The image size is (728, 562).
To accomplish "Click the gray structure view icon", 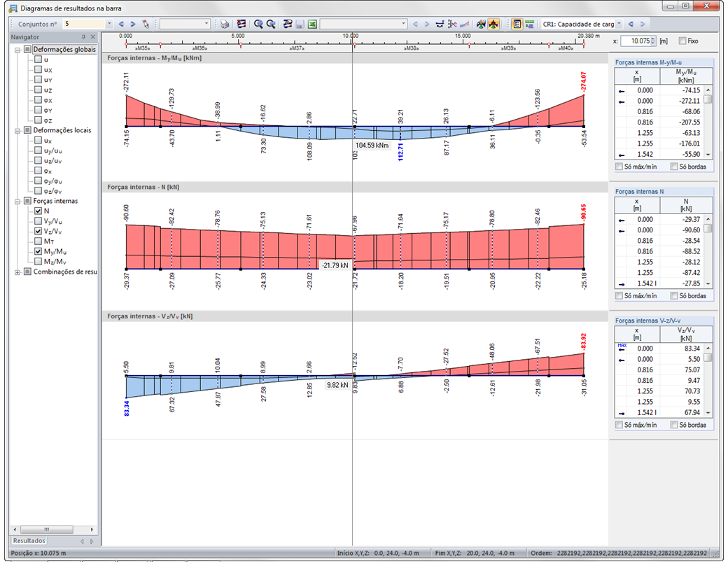I will click(481, 24).
